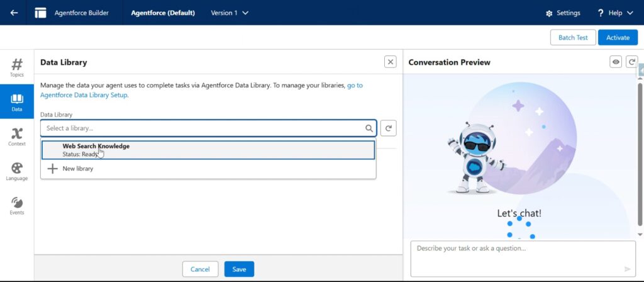Click the Select a library combo box
Screen dimensions: 644x282
(208, 128)
